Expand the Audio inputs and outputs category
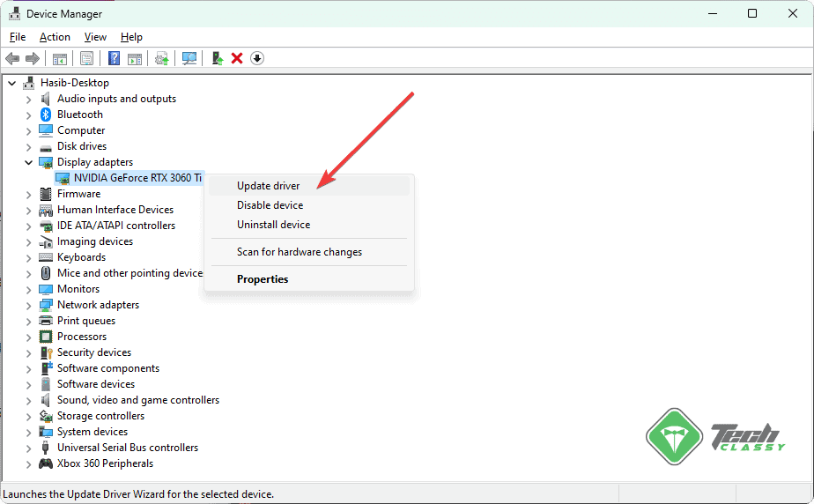This screenshot has height=504, width=814. (28, 100)
